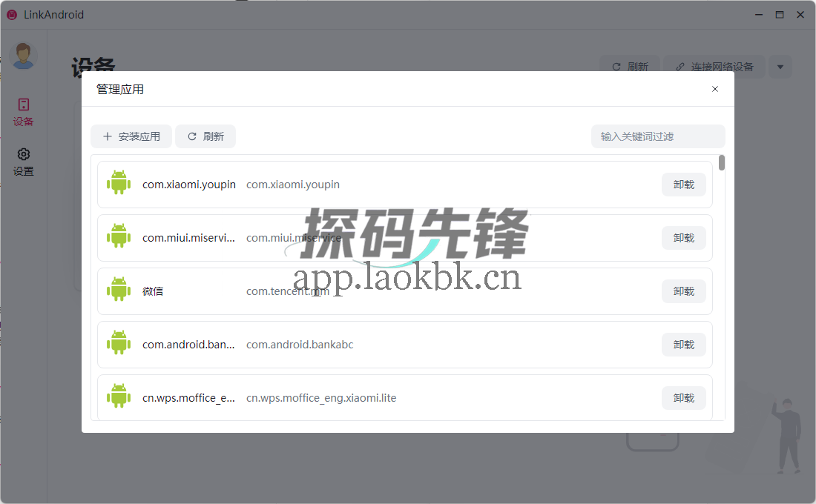Viewport: 816px width, 504px height.
Task: Click the background 连接网络设备 button
Action: (x=714, y=67)
